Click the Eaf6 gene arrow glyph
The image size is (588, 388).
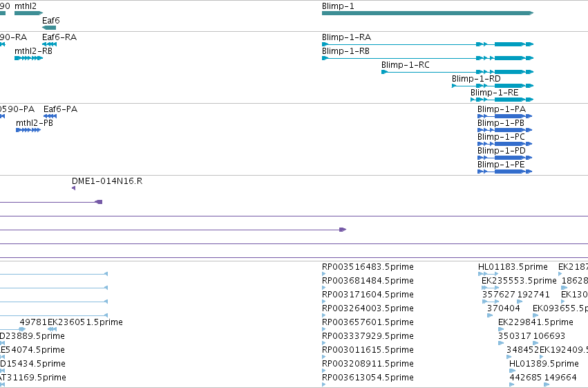point(49,28)
